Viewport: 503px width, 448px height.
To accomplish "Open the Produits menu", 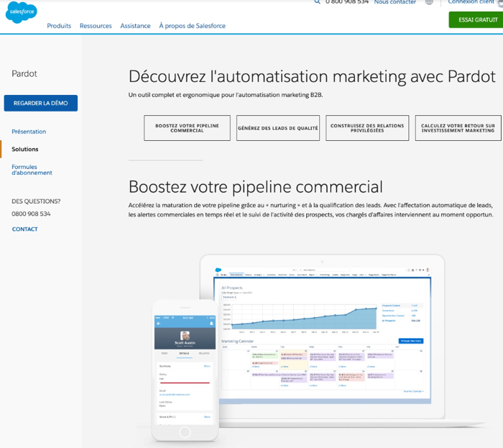I will click(59, 26).
